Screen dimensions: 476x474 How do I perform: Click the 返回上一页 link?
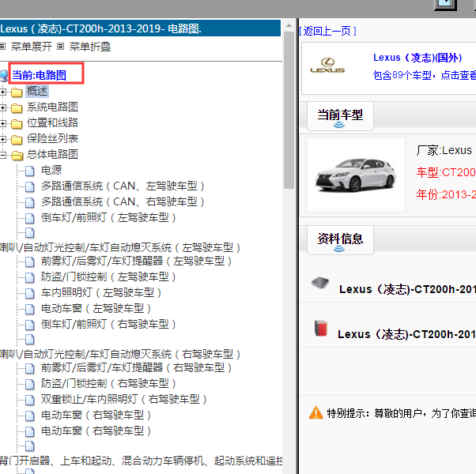pos(327,31)
